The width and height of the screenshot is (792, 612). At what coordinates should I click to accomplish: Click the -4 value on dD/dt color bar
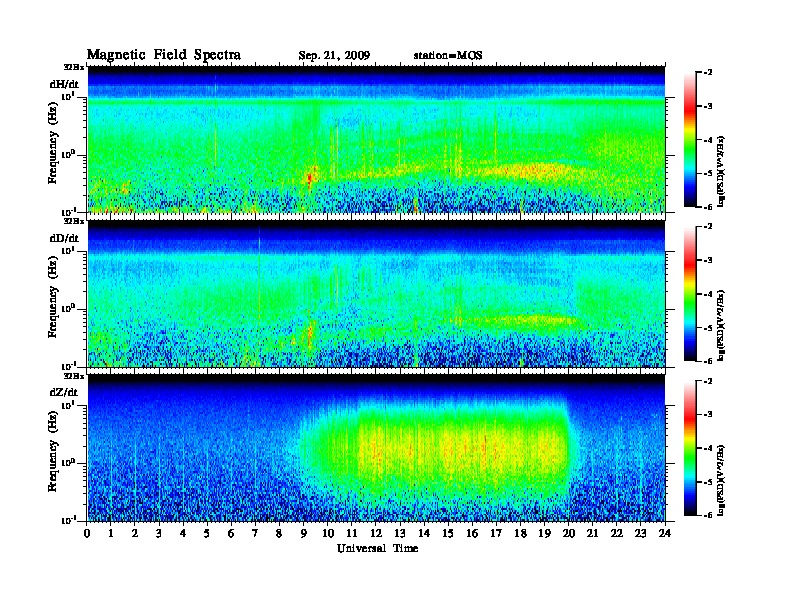[708, 294]
